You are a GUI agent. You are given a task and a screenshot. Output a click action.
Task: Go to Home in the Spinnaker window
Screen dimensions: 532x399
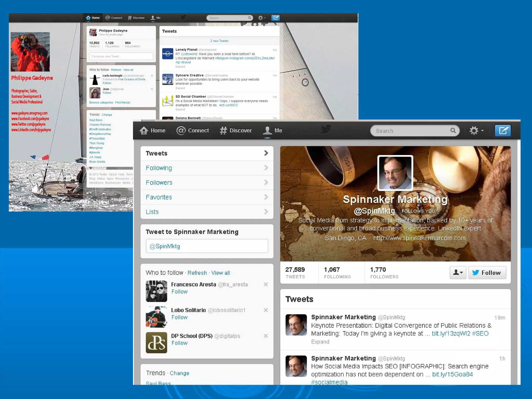[152, 130]
